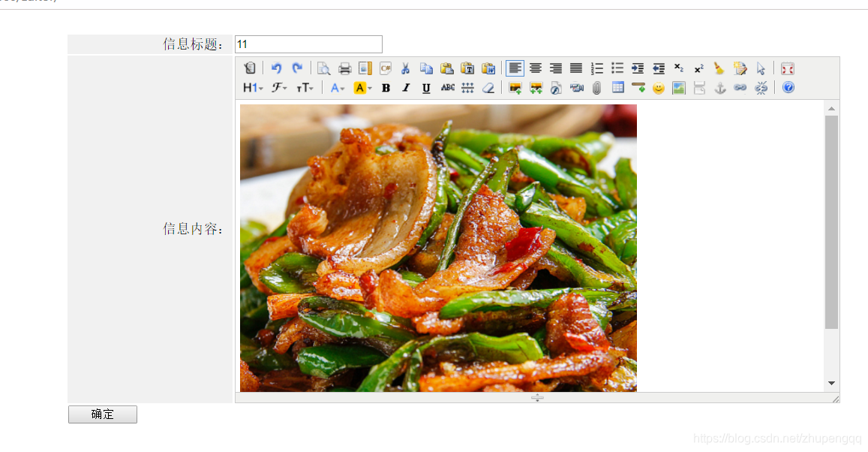This screenshot has width=868, height=452.
Task: Insert a table
Action: (617, 88)
